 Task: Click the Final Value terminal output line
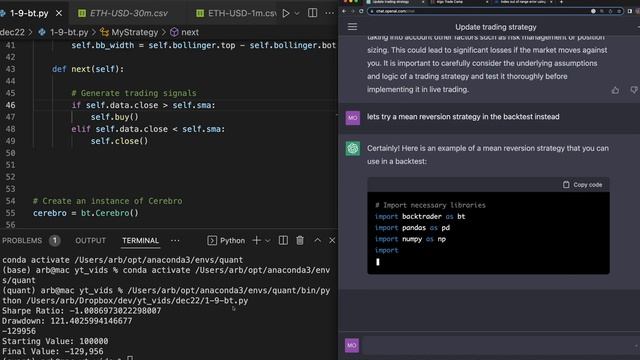click(53, 351)
